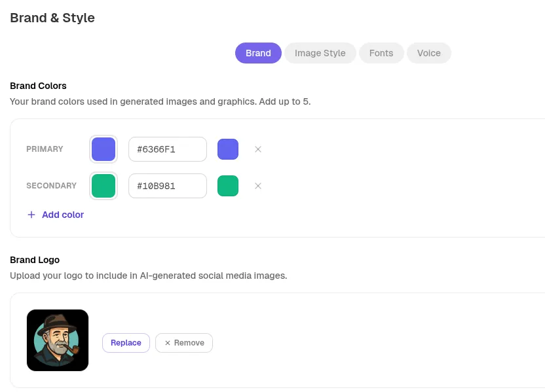Click the × icon inside the Remove button
The width and height of the screenshot is (545, 392).
pyautogui.click(x=169, y=342)
